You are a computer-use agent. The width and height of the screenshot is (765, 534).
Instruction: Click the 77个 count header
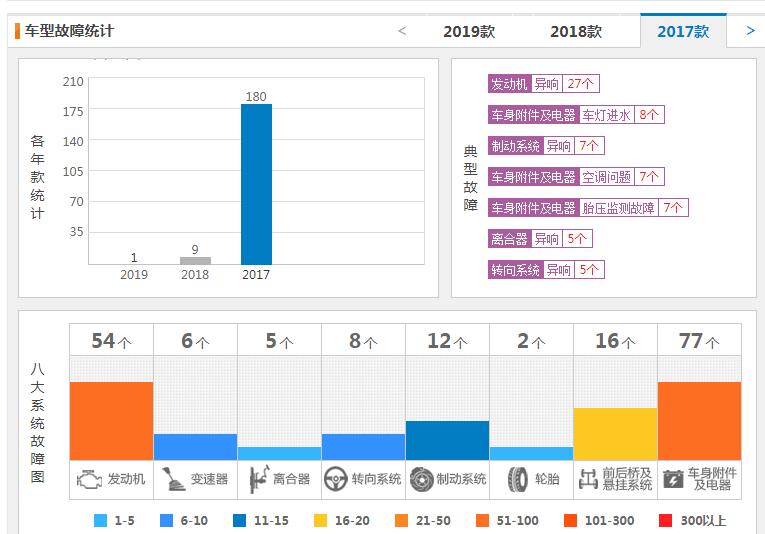[699, 341]
